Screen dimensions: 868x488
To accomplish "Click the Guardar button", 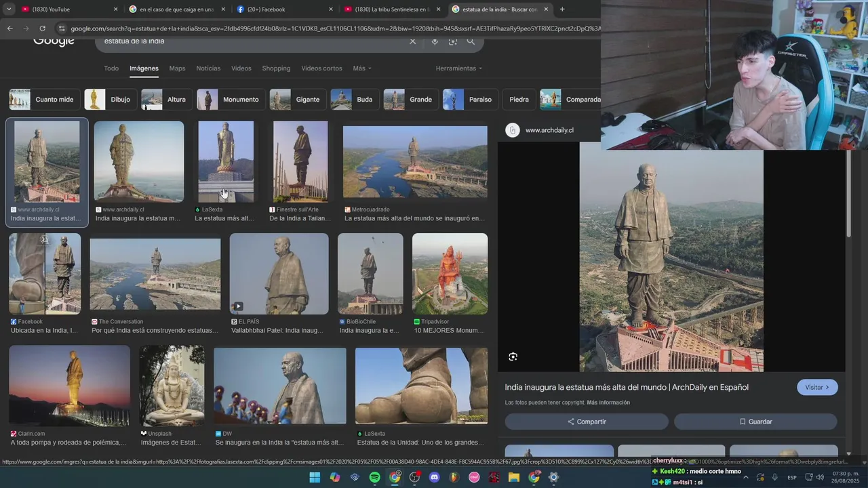I will point(755,422).
